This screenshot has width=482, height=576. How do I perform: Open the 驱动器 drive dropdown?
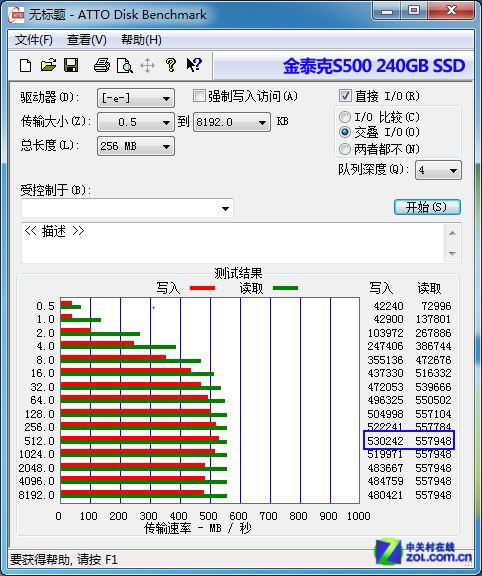(x=136, y=98)
